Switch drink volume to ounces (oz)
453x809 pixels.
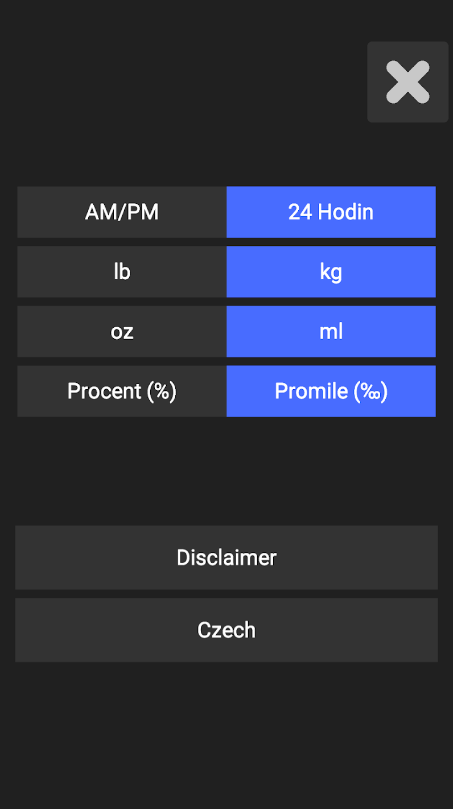click(122, 331)
